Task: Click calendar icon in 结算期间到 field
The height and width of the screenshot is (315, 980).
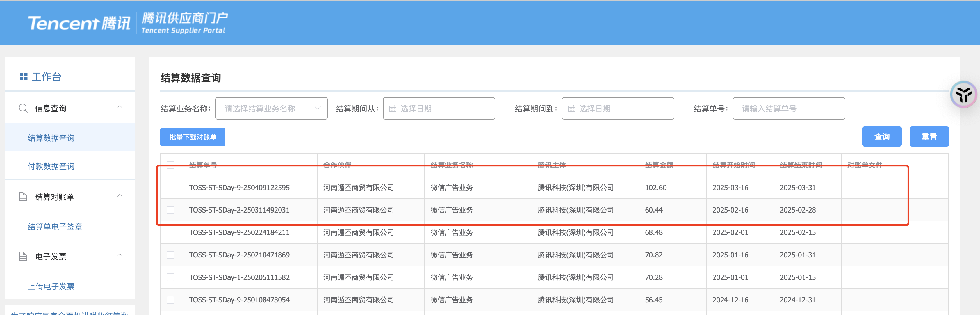Action: 571,109
